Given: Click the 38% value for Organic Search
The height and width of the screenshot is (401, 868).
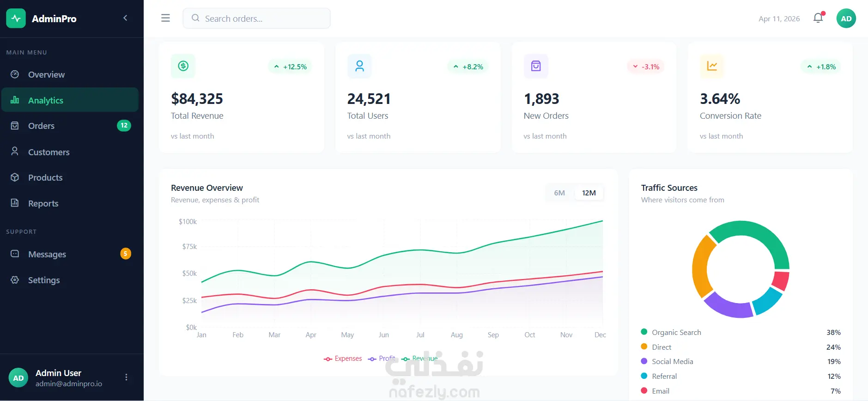Looking at the screenshot, I should point(833,332).
